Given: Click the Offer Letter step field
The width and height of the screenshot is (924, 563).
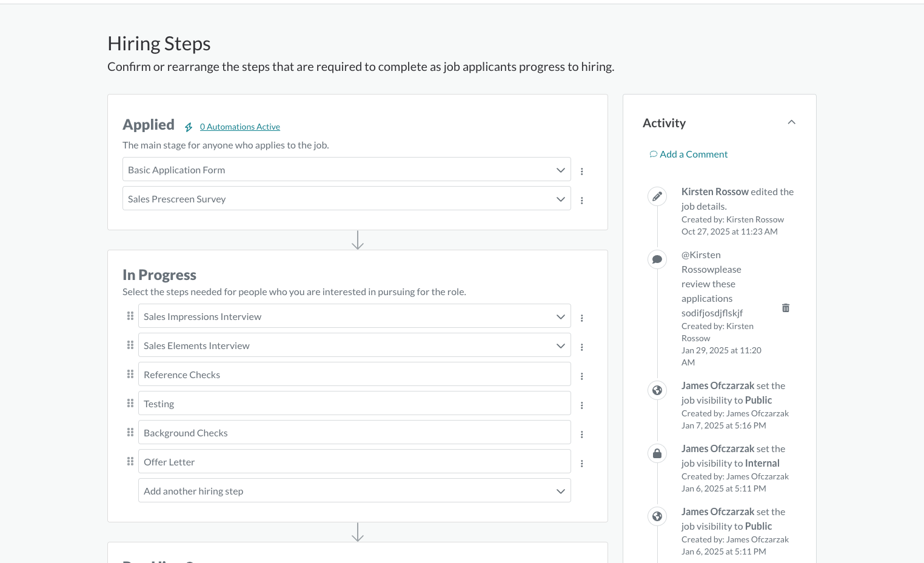Looking at the screenshot, I should point(355,462).
